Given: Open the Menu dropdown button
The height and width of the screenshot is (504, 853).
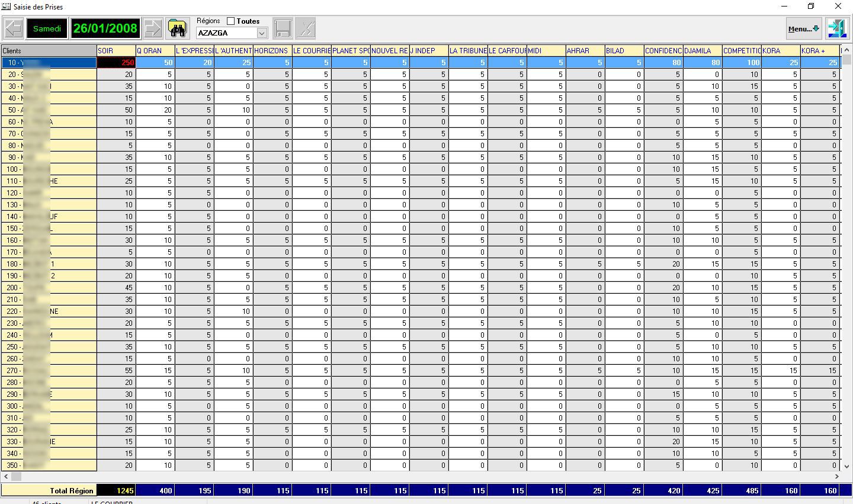Looking at the screenshot, I should 804,28.
